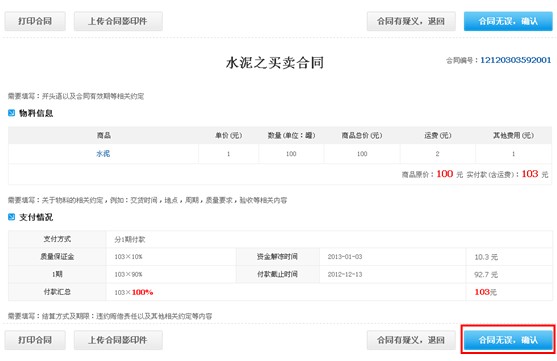The width and height of the screenshot is (557, 361).
Task: Click the 支付情况 heading text
Action: click(36, 217)
